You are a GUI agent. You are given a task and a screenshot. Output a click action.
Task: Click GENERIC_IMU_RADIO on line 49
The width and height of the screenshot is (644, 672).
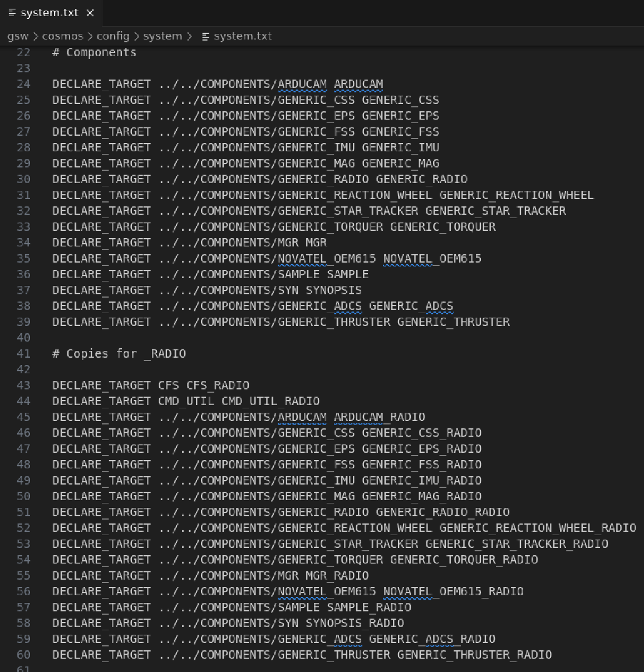(422, 481)
